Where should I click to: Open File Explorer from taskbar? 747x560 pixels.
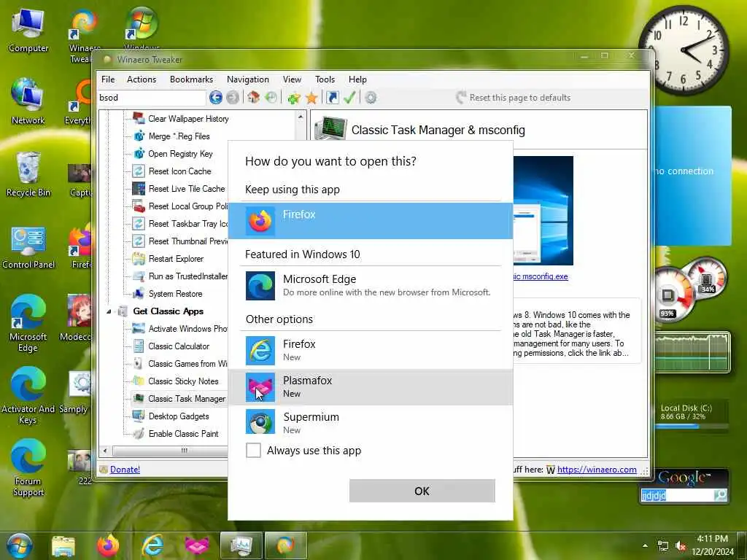click(x=63, y=546)
